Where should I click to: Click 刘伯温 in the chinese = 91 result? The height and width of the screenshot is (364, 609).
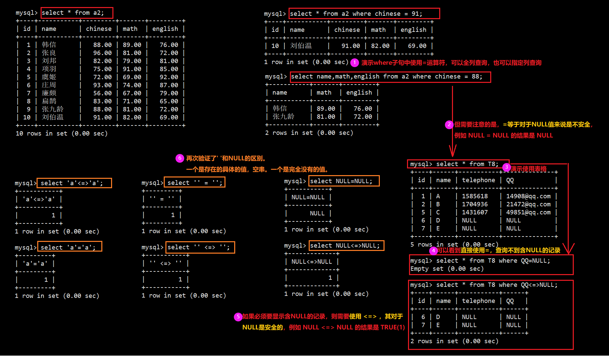[301, 46]
